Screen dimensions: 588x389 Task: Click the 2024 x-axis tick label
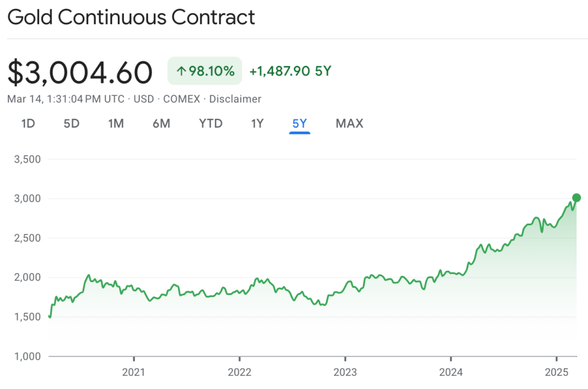point(451,372)
